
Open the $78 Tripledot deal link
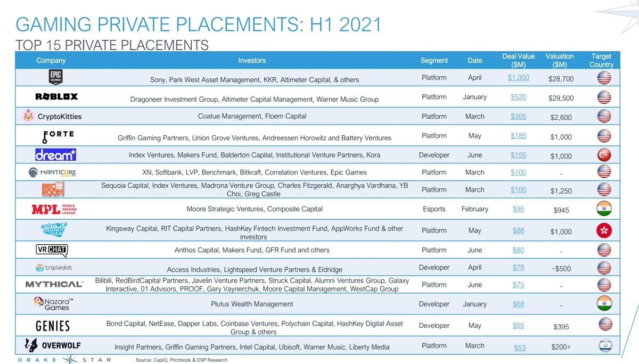(x=518, y=267)
